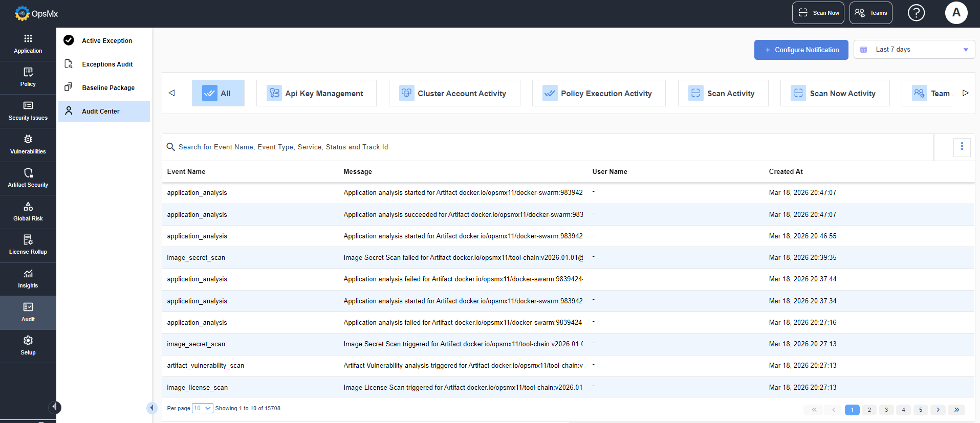Open License Rollup from sidebar
This screenshot has width=980, height=423.
pyautogui.click(x=28, y=245)
